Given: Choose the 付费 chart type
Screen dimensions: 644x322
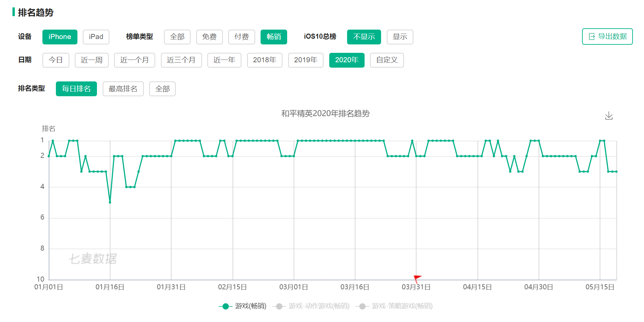Looking at the screenshot, I should [242, 37].
